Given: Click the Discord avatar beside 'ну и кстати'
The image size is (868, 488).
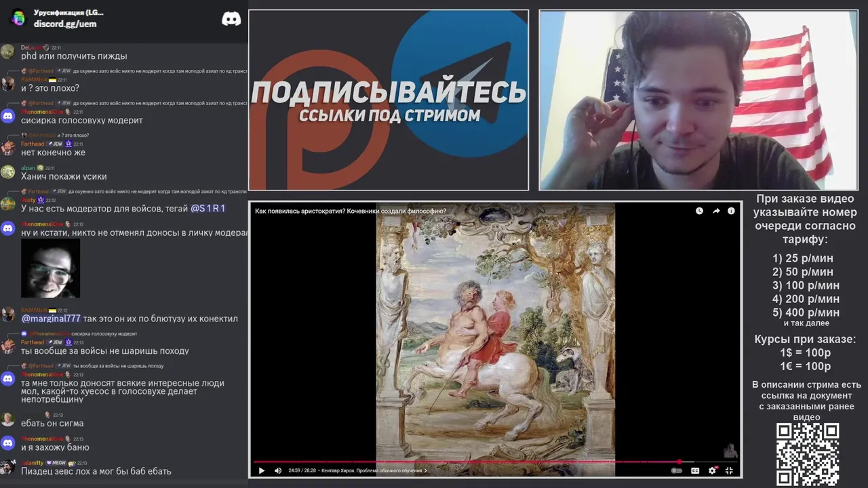Looking at the screenshot, I should (x=7, y=228).
